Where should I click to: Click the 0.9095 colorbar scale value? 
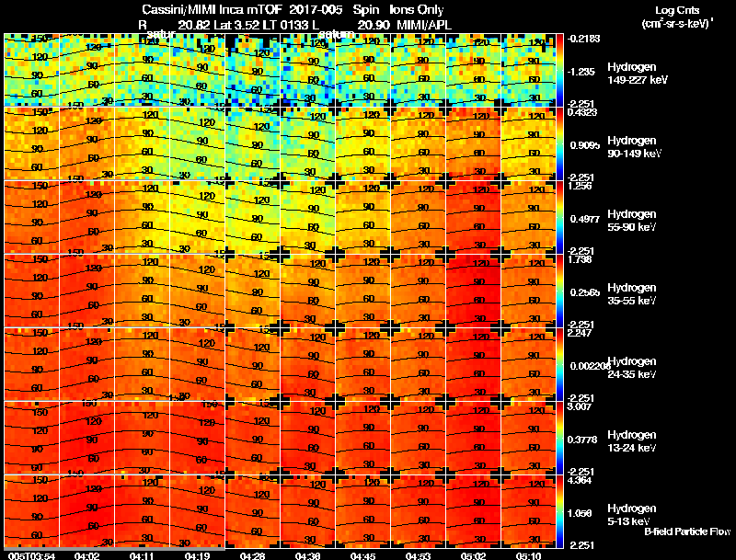(x=585, y=145)
